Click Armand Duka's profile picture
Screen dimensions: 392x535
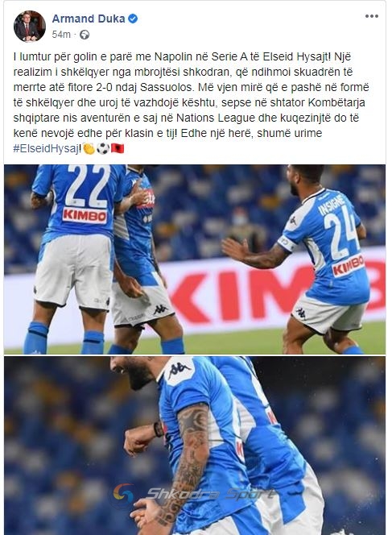[x=30, y=27]
